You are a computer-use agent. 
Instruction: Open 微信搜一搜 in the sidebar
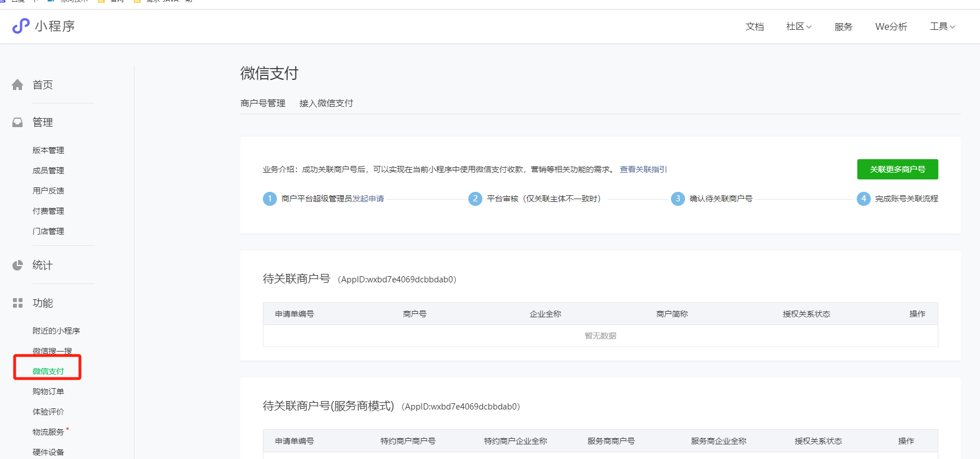52,351
